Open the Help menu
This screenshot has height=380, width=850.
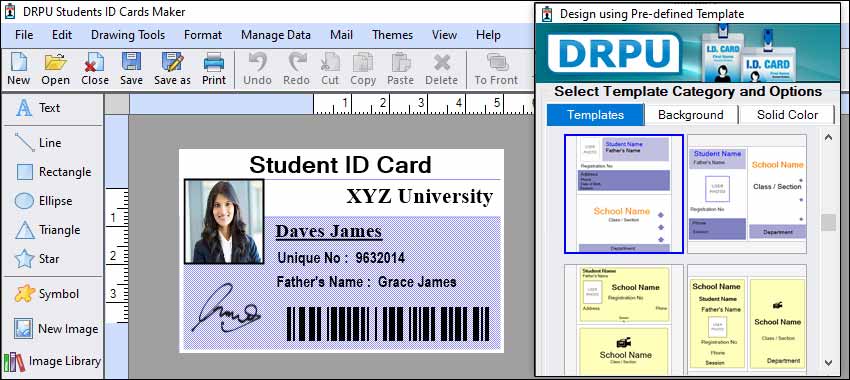click(488, 35)
